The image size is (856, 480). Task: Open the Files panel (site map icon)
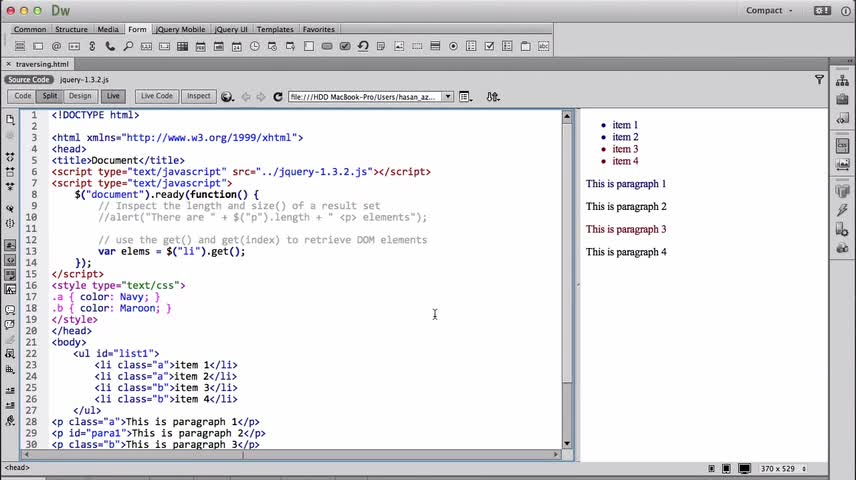(x=842, y=81)
